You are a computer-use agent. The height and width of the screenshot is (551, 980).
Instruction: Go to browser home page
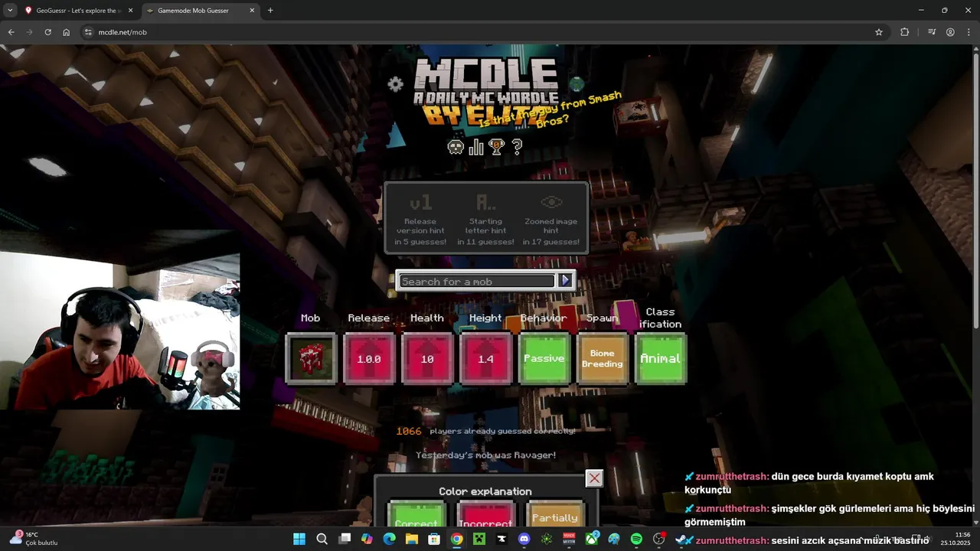point(67,32)
